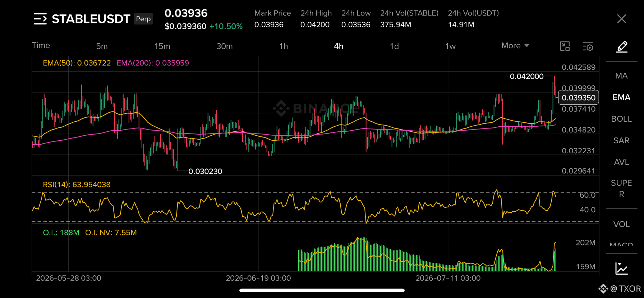Switch to the 1h timeframe
The image size is (644, 298).
pos(284,46)
